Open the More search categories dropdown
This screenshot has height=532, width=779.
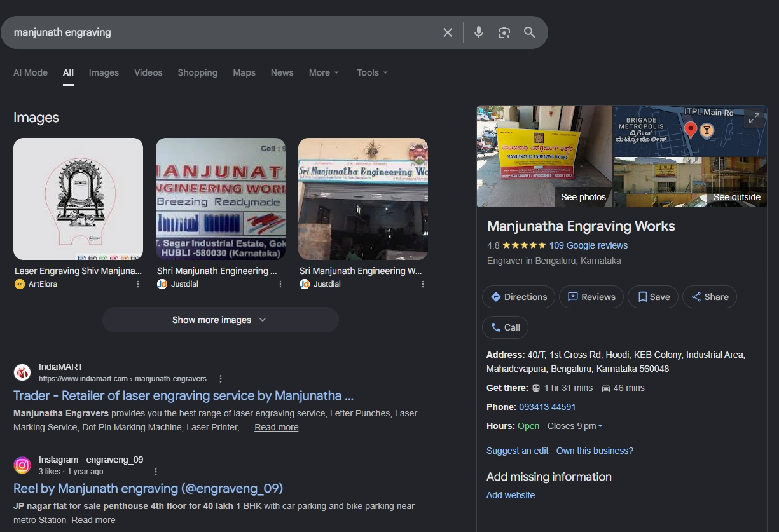324,72
